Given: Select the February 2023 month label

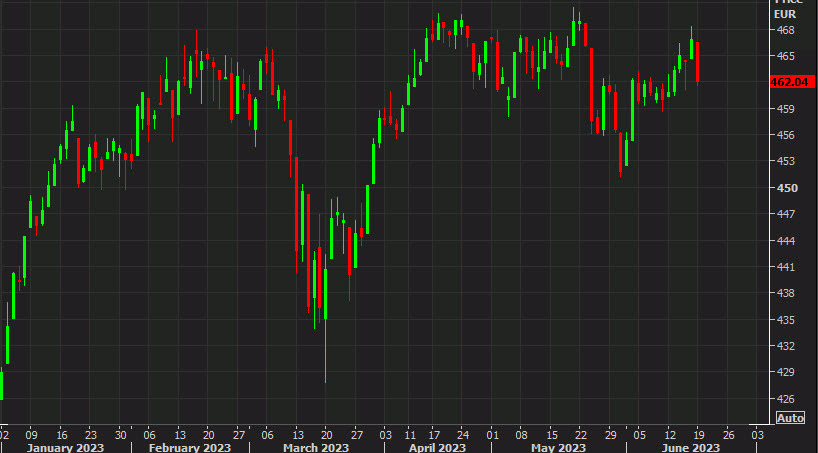Looking at the screenshot, I should [189, 447].
